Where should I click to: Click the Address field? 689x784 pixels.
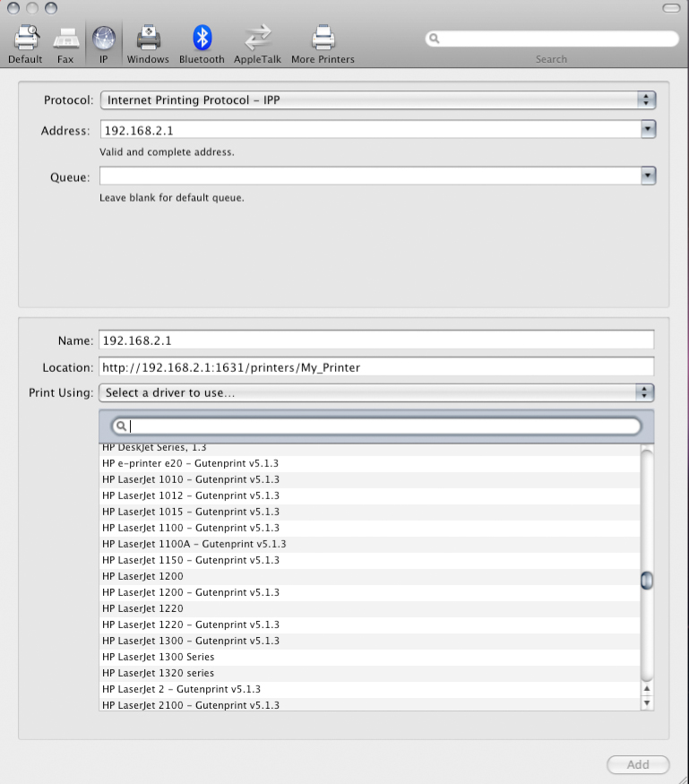[x=371, y=130]
